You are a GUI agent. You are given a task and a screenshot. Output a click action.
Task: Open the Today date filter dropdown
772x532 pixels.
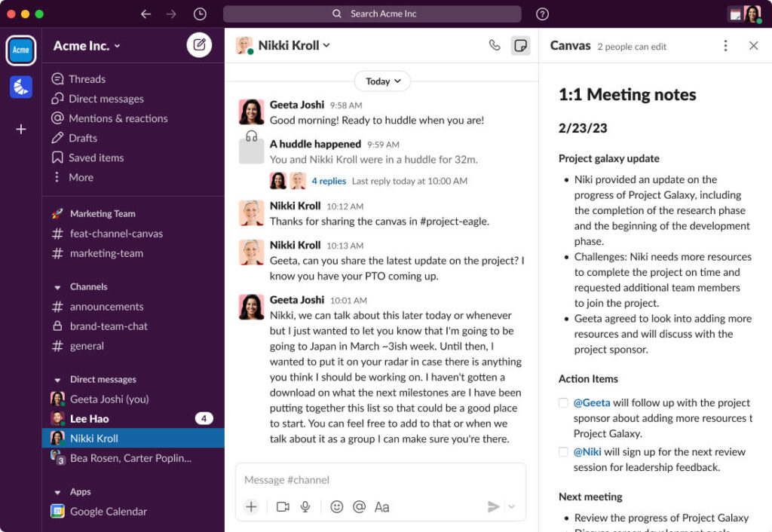tap(382, 81)
